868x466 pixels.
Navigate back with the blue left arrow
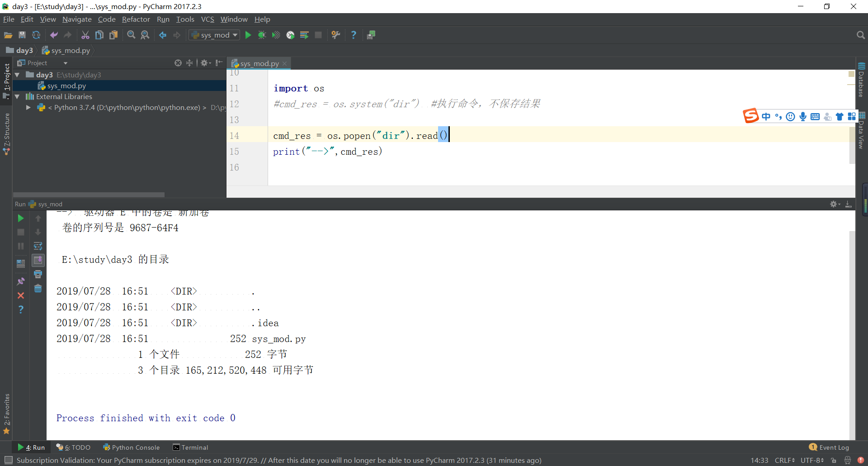click(163, 35)
